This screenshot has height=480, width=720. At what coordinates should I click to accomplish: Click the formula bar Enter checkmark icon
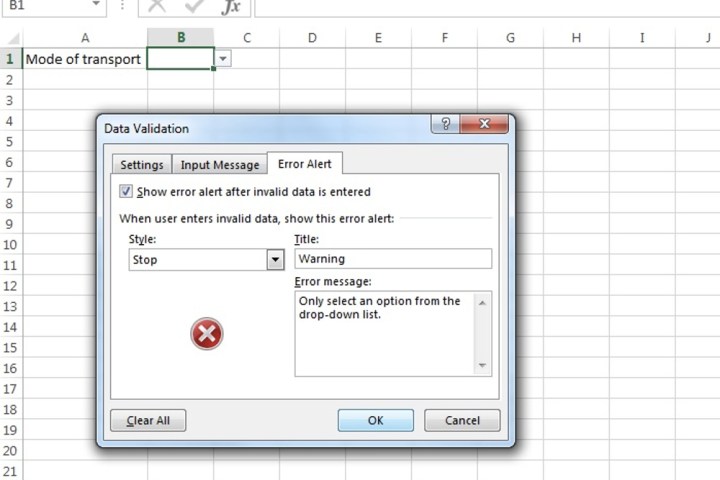[x=193, y=7]
